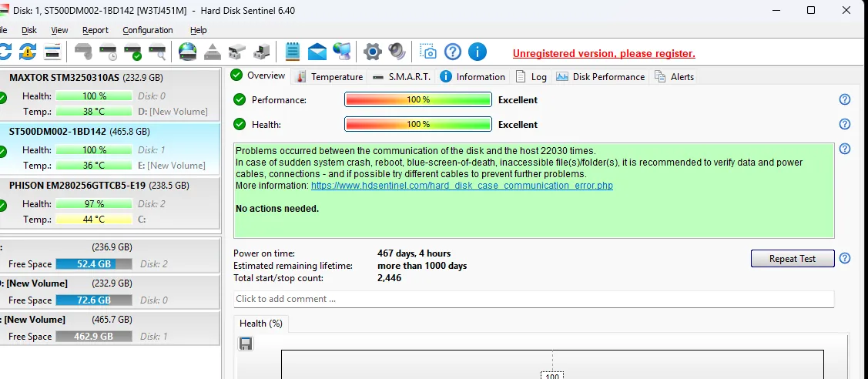The image size is (868, 379).
Task: Click the 467 days, 4 hours value
Action: (x=414, y=253)
